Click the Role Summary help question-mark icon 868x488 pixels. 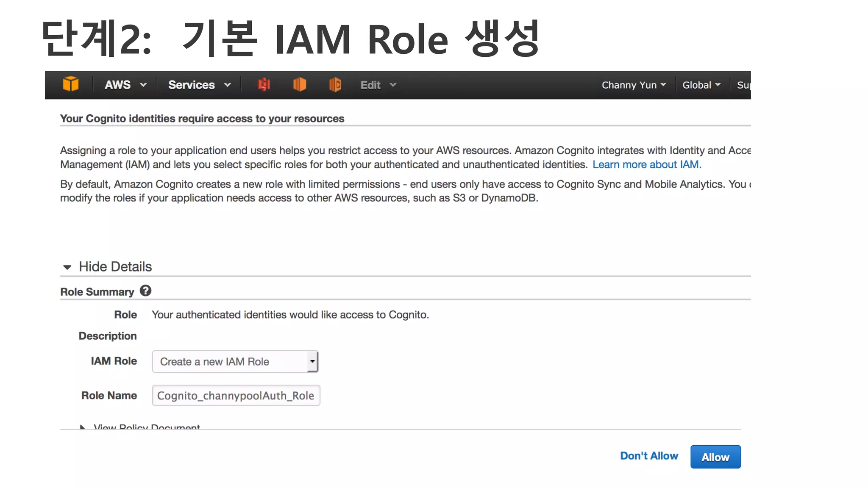pos(145,291)
